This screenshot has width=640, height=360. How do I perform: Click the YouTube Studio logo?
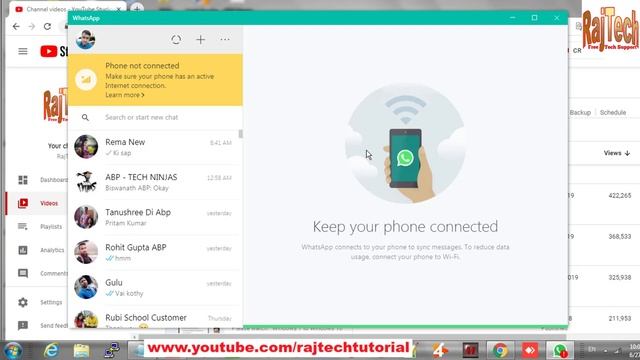(x=54, y=51)
